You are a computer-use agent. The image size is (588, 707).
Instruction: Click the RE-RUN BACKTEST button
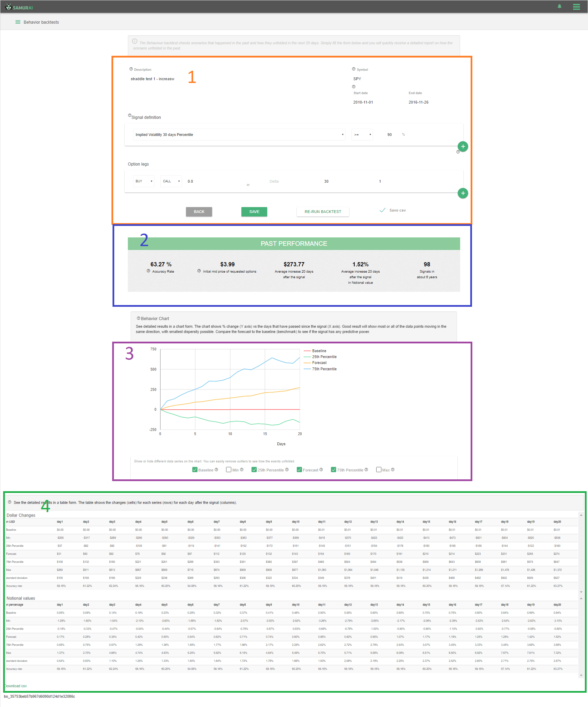coord(323,212)
